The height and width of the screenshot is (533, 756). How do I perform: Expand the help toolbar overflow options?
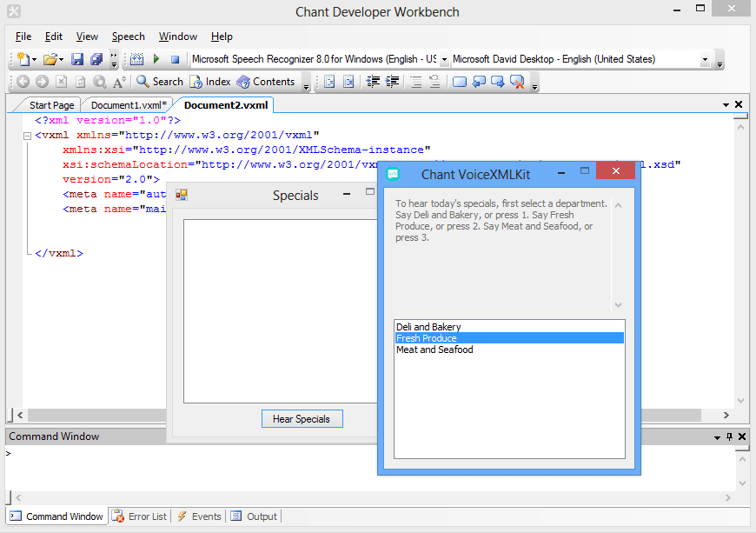click(x=306, y=87)
